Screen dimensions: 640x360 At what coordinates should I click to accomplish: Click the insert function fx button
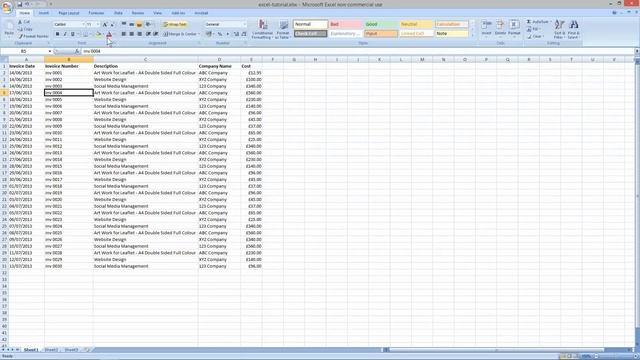[77, 51]
